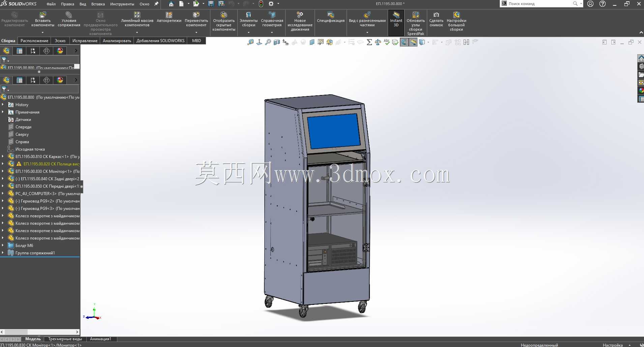Image resolution: width=644 pixels, height=347 pixels.
Task: Open Настройки большой сборки
Action: (x=456, y=22)
